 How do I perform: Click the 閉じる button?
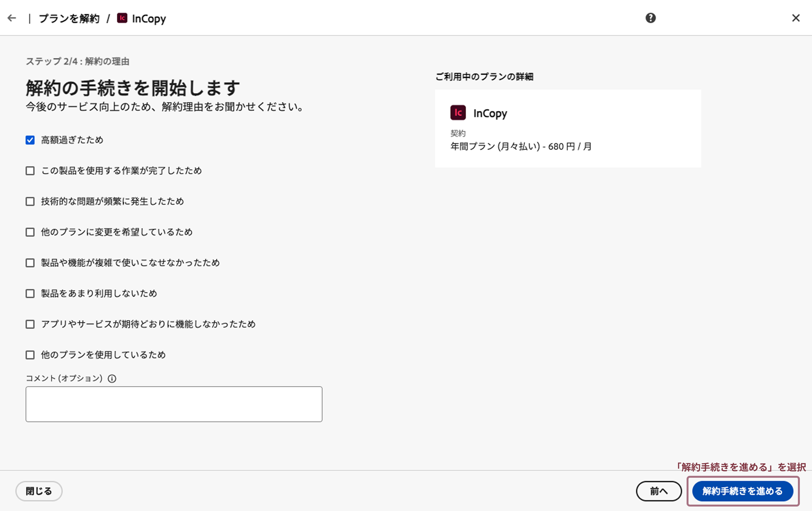(x=39, y=491)
